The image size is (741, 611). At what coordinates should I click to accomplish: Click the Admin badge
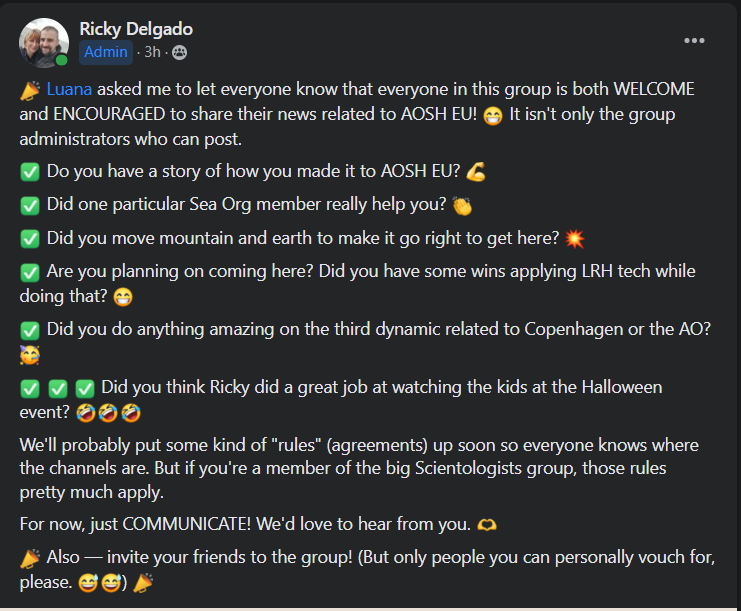tap(106, 52)
